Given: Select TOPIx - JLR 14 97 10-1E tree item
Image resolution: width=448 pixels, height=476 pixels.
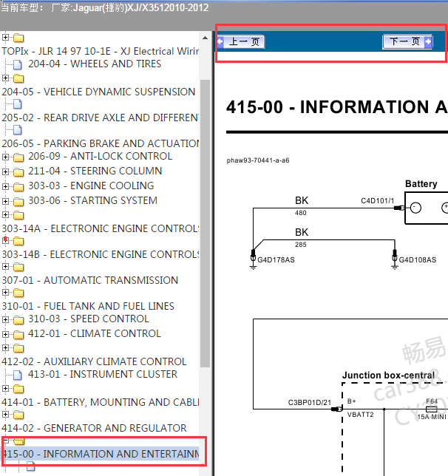Looking at the screenshot, I should tap(100, 51).
